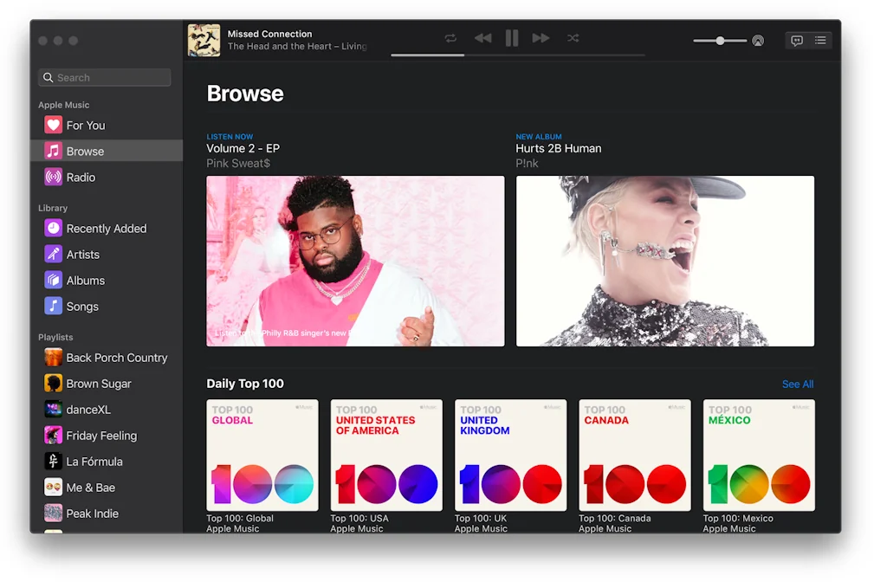This screenshot has width=887, height=588.
Task: Open the danceXL playlist
Action: pyautogui.click(x=87, y=409)
